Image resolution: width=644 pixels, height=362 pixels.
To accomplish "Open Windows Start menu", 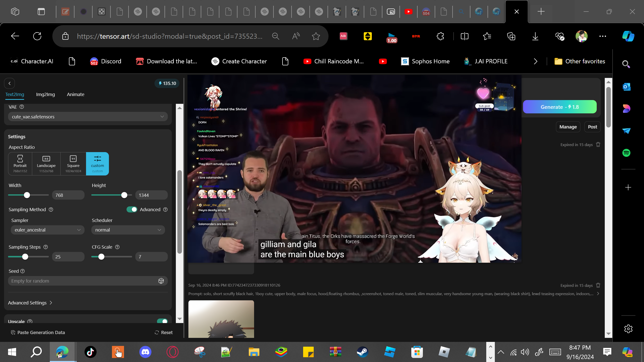I will click(12, 352).
